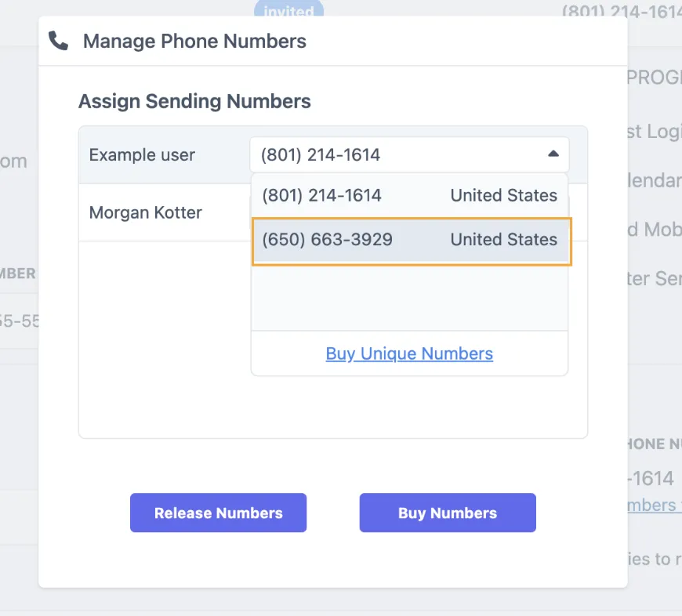The width and height of the screenshot is (682, 616).
Task: Click the Example user row
Action: tap(141, 154)
